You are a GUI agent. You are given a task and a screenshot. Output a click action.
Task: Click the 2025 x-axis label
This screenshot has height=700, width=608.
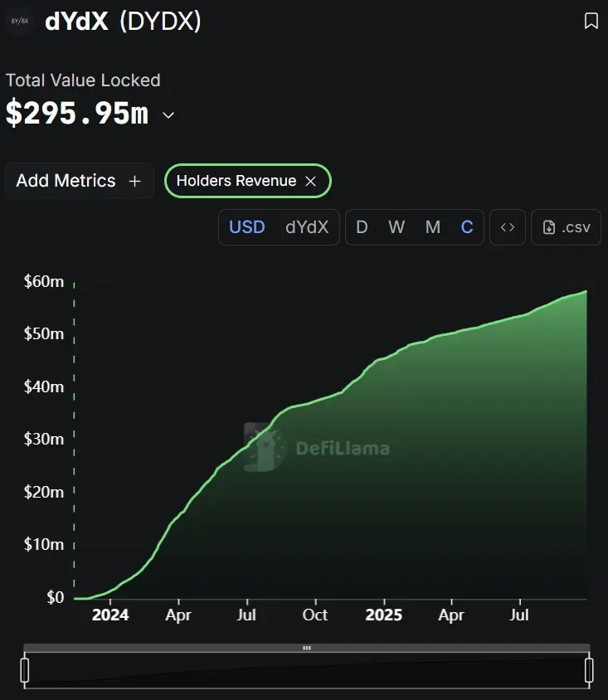tap(384, 615)
